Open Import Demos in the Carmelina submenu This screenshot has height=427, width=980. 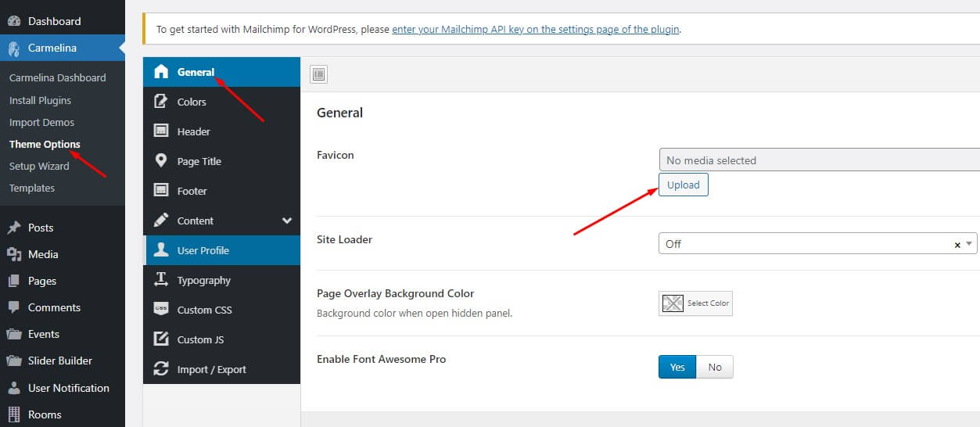pos(41,122)
